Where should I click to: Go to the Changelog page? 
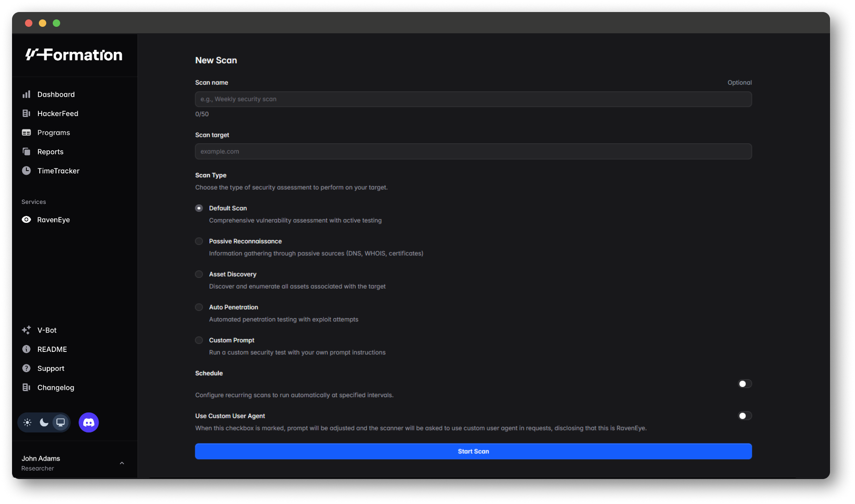coord(56,387)
